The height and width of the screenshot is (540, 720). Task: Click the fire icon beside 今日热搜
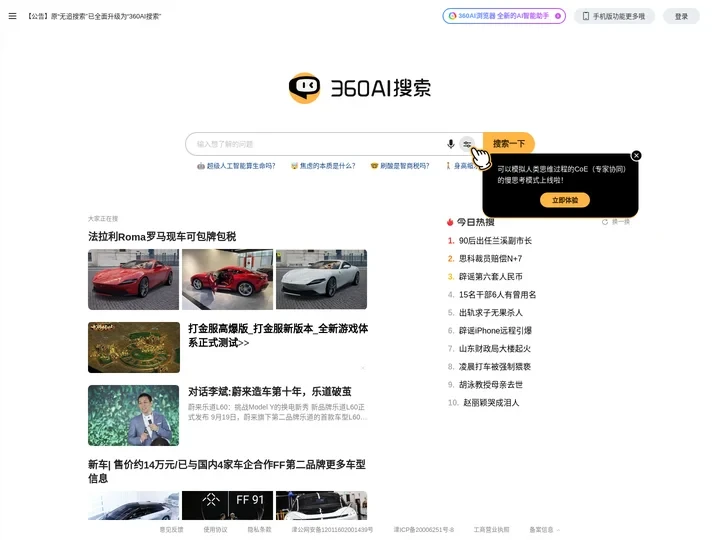point(450,222)
